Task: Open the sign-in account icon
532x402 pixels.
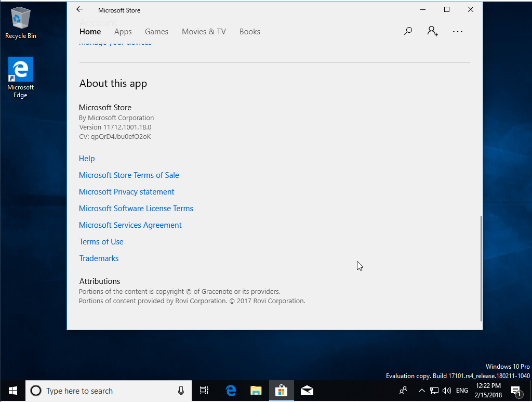Action: click(432, 31)
